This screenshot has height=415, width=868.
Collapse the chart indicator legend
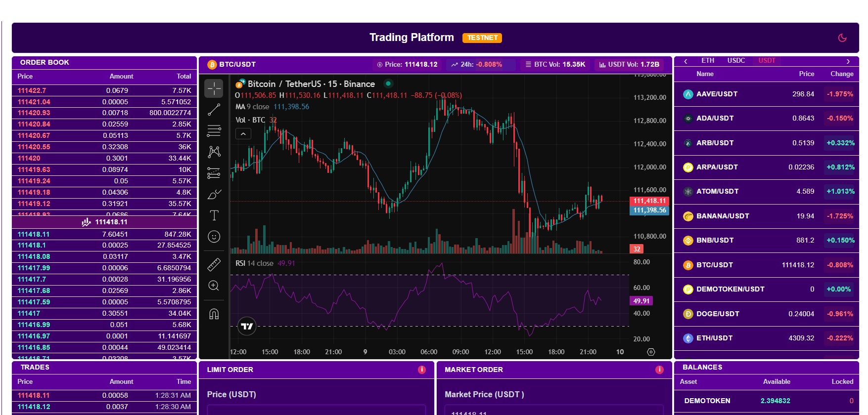point(243,134)
